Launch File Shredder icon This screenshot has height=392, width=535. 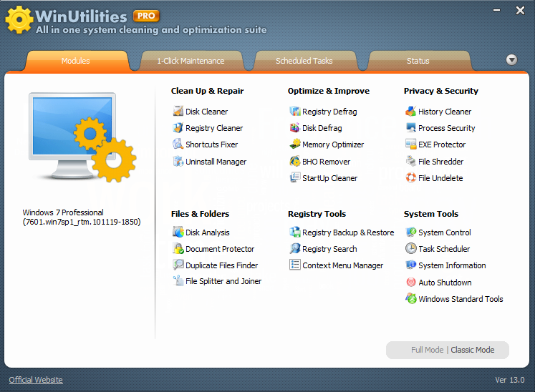pos(411,161)
